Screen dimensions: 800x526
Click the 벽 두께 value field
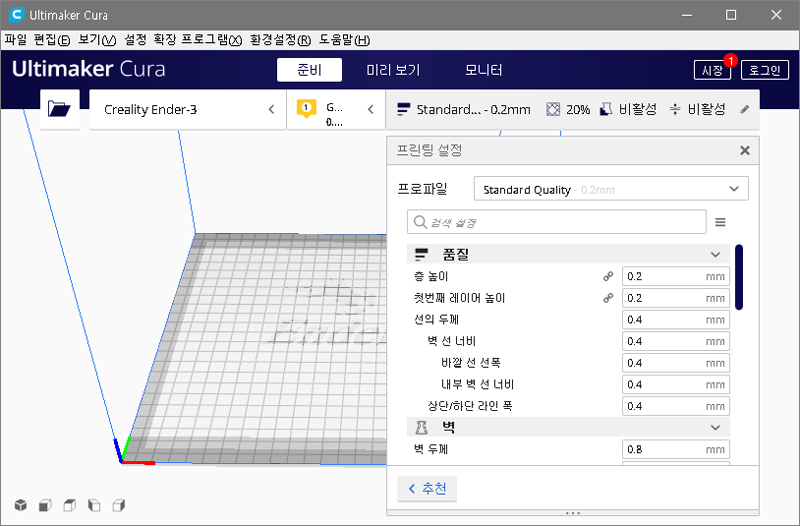(676, 449)
